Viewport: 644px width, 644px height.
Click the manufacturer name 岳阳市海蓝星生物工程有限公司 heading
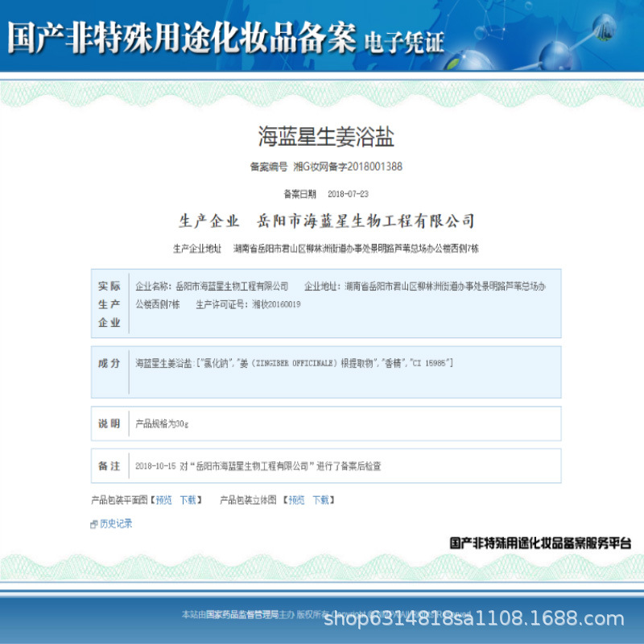(366, 221)
